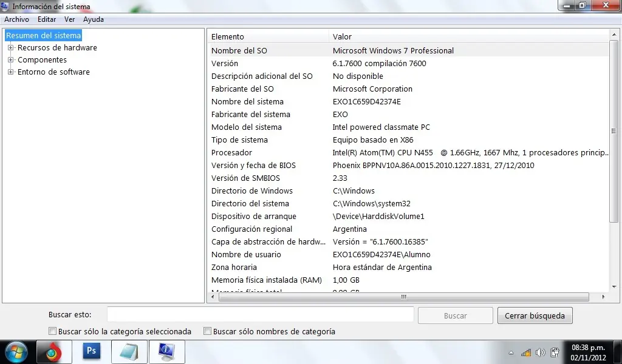Click the power plug tray icon
The height and width of the screenshot is (364, 622).
pos(555,352)
